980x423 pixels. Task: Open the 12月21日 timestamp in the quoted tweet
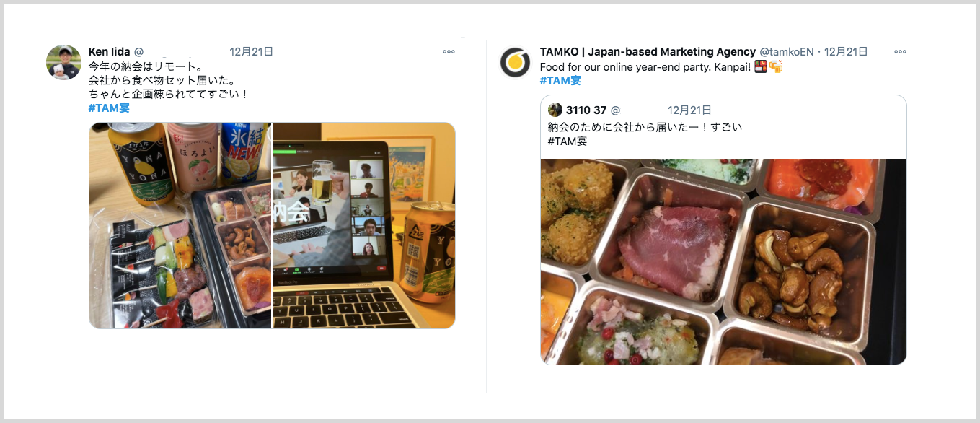tap(689, 110)
